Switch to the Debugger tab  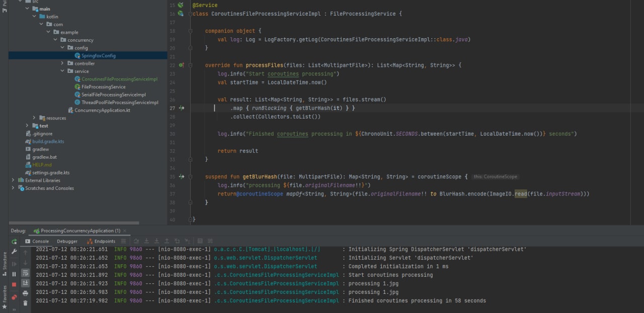point(67,241)
